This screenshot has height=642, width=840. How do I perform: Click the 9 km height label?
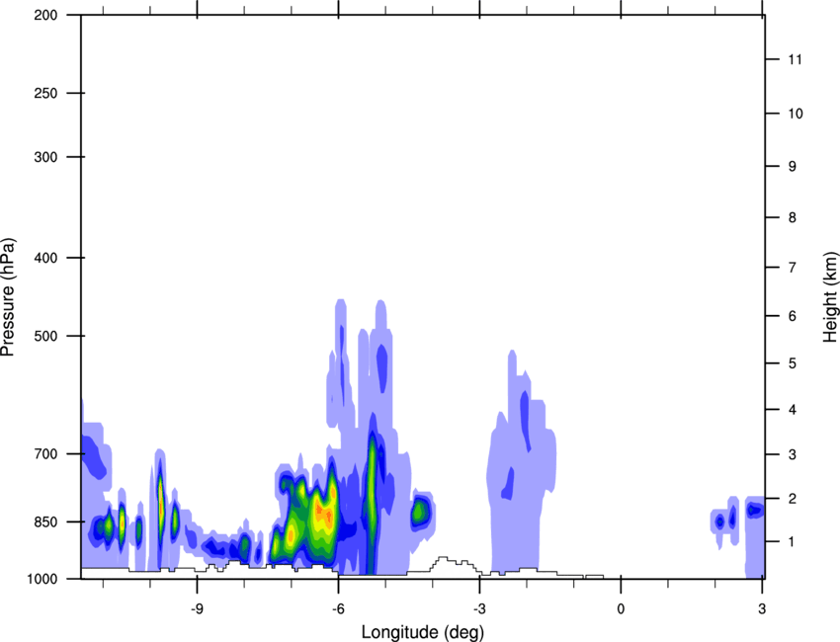(x=793, y=167)
